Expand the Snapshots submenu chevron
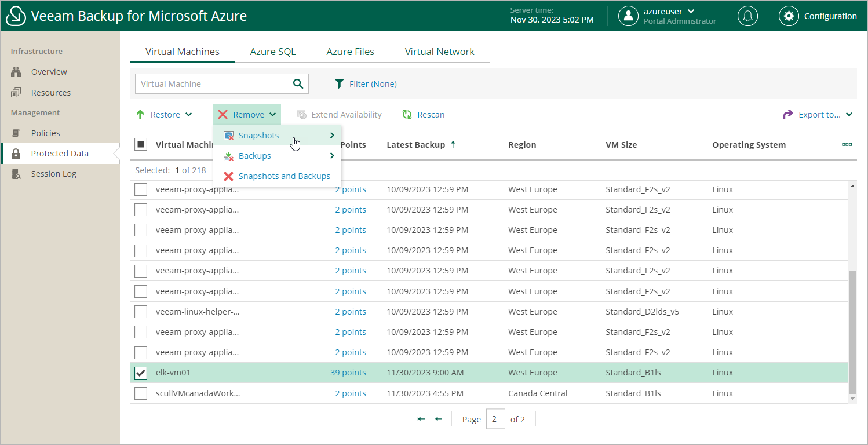Screen dimensions: 868x445 pyautogui.click(x=332, y=136)
